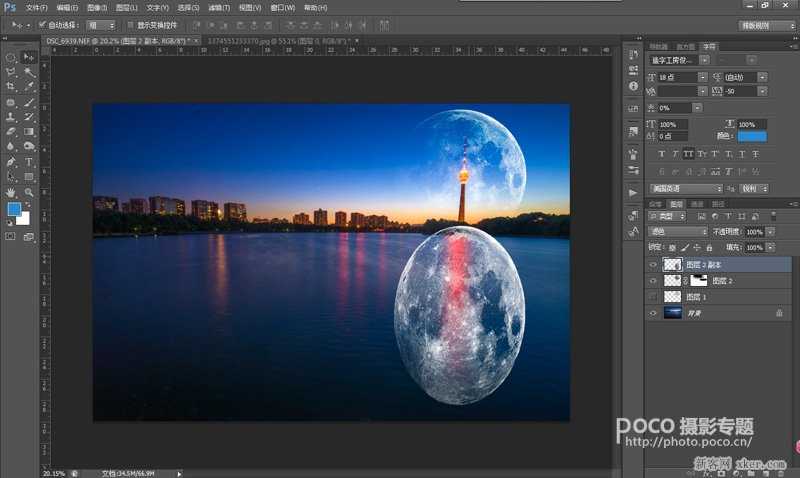Hide the 背景 layer
Screen dimensions: 800x478
coord(653,313)
